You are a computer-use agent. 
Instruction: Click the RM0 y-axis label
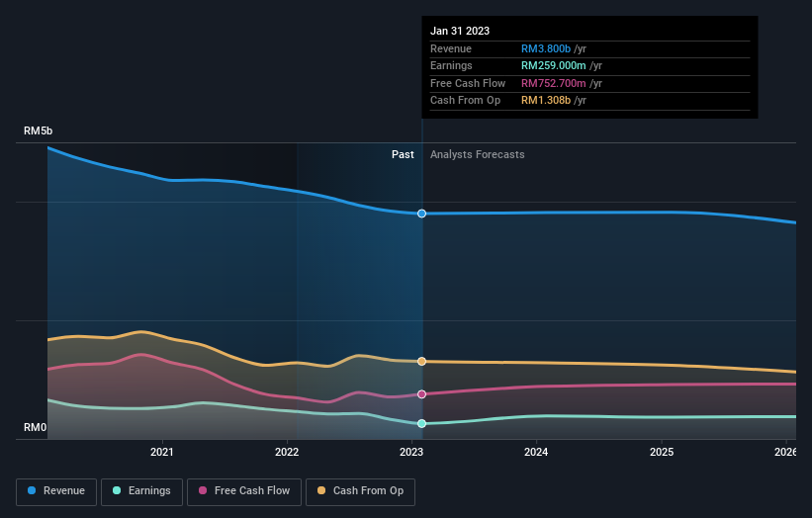coord(36,427)
